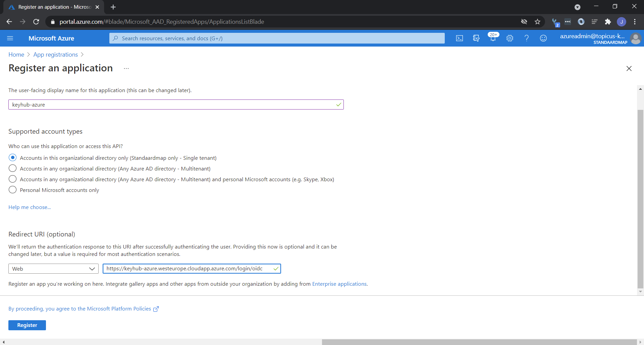Open the help question mark menu
Viewport: 644px width, 345px height.
(x=526, y=38)
